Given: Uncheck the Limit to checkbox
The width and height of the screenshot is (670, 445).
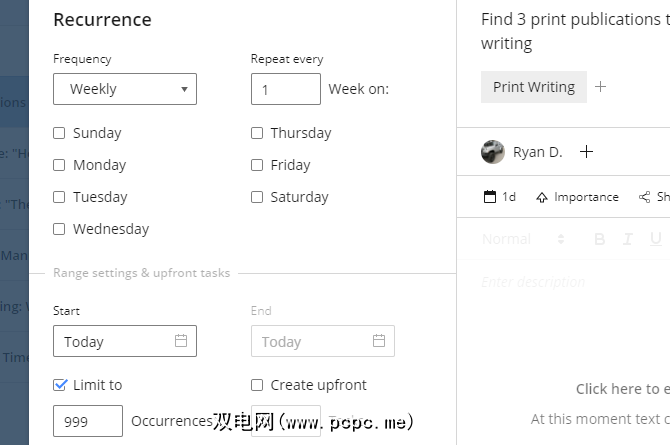Looking at the screenshot, I should 59,385.
